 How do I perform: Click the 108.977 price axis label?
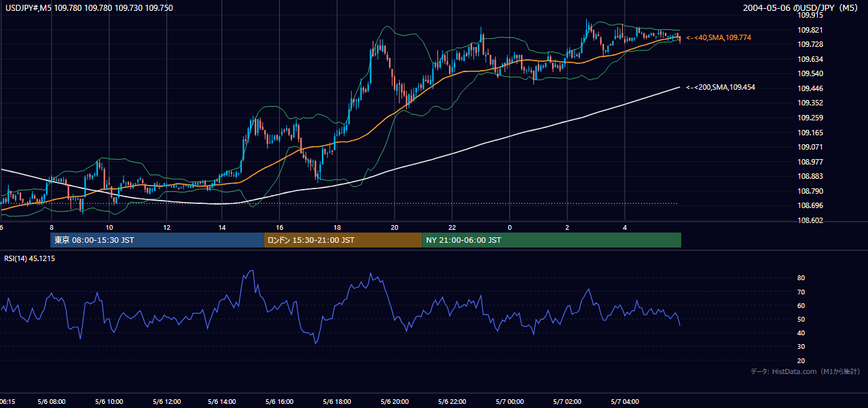tap(810, 162)
